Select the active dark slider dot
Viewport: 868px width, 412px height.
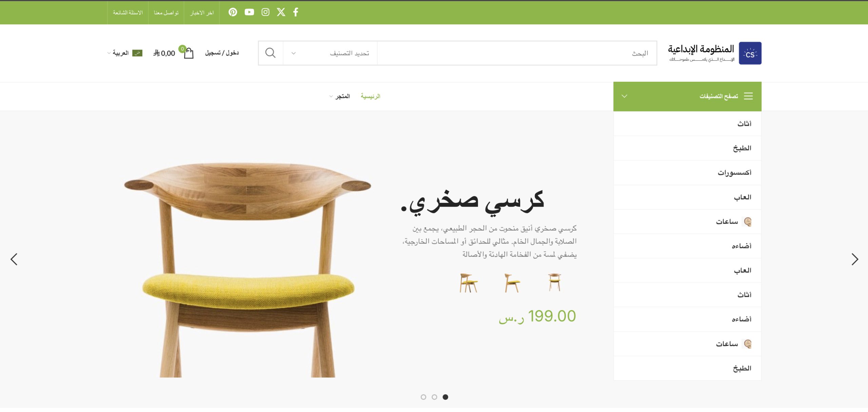pos(446,397)
